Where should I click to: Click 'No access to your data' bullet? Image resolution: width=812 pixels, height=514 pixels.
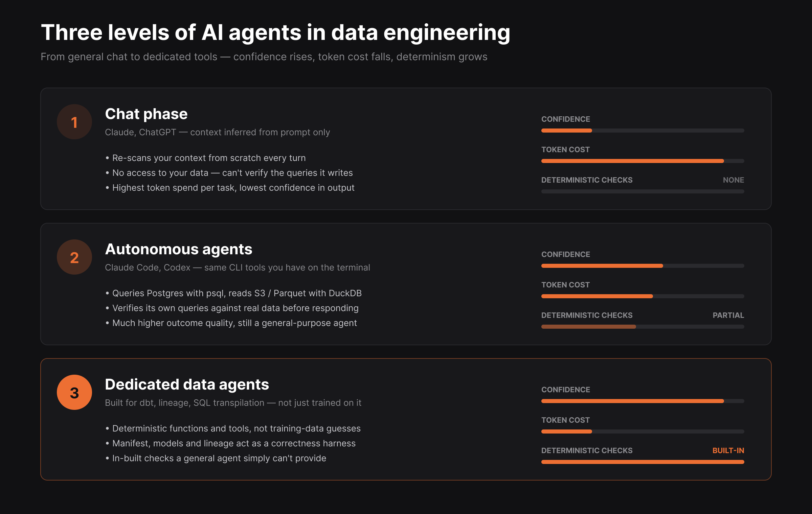coord(229,173)
